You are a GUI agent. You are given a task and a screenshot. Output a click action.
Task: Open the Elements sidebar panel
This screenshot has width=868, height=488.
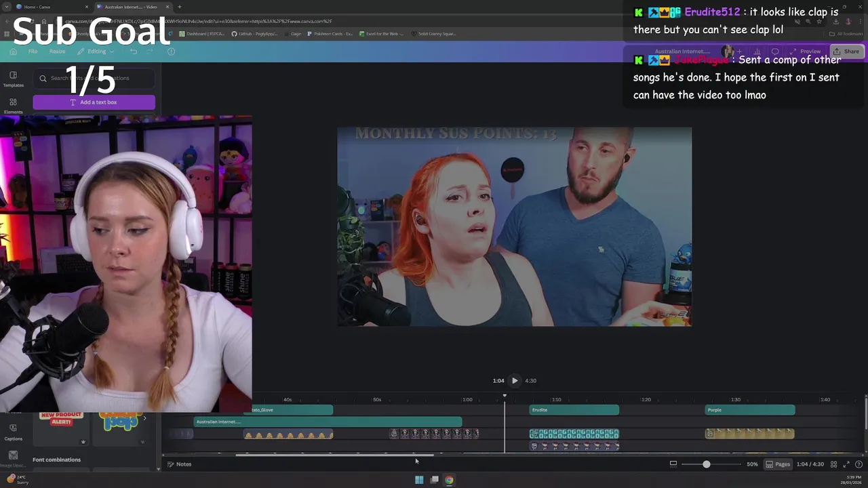point(13,106)
